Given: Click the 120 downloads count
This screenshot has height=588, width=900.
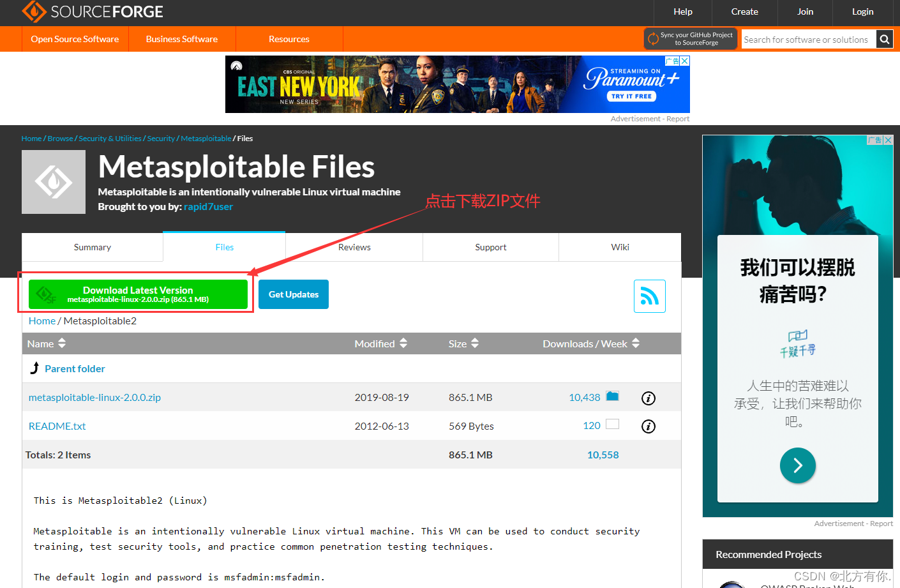Looking at the screenshot, I should [592, 426].
